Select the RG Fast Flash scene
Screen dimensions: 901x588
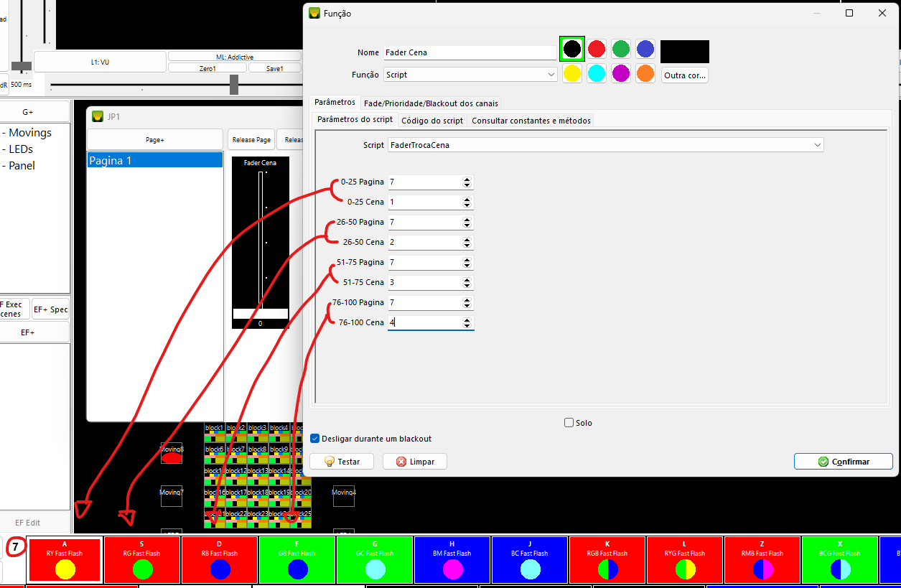pos(141,559)
